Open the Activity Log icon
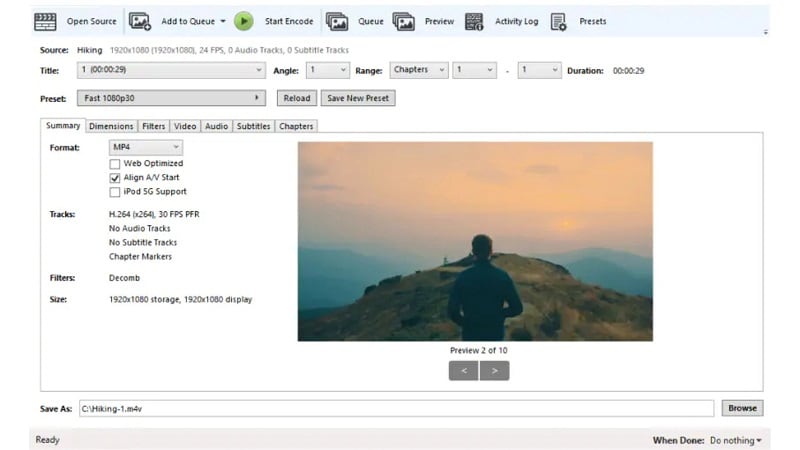This screenshot has width=800, height=450. click(x=474, y=21)
